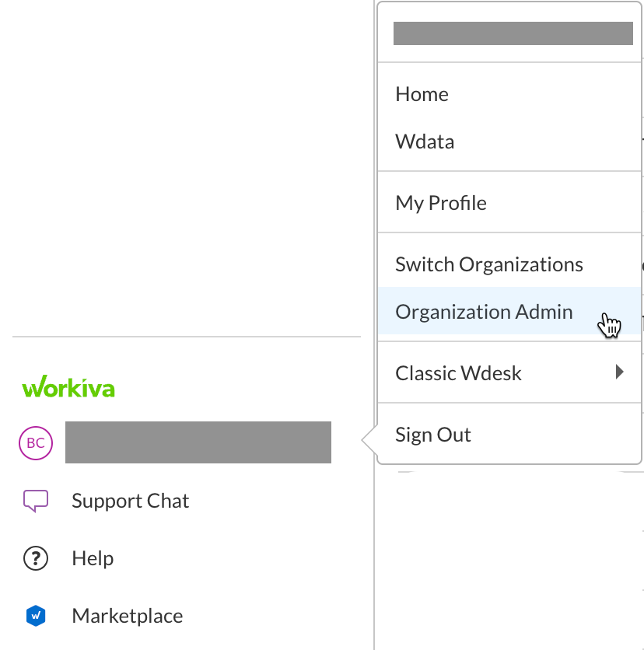The image size is (644, 650).
Task: Click the Help question mark icon
Action: [35, 558]
